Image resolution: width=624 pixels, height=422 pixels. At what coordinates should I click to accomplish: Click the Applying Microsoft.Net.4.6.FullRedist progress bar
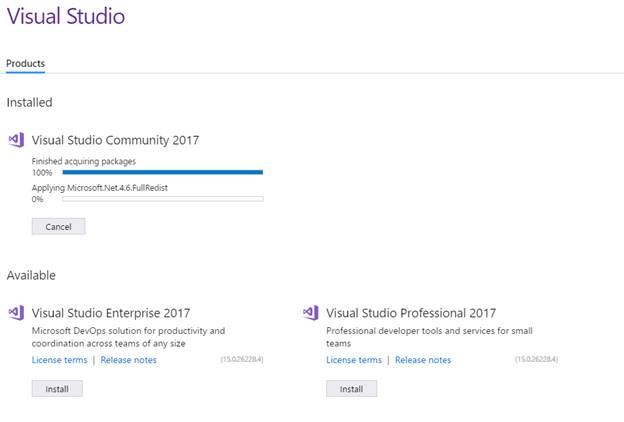click(162, 199)
